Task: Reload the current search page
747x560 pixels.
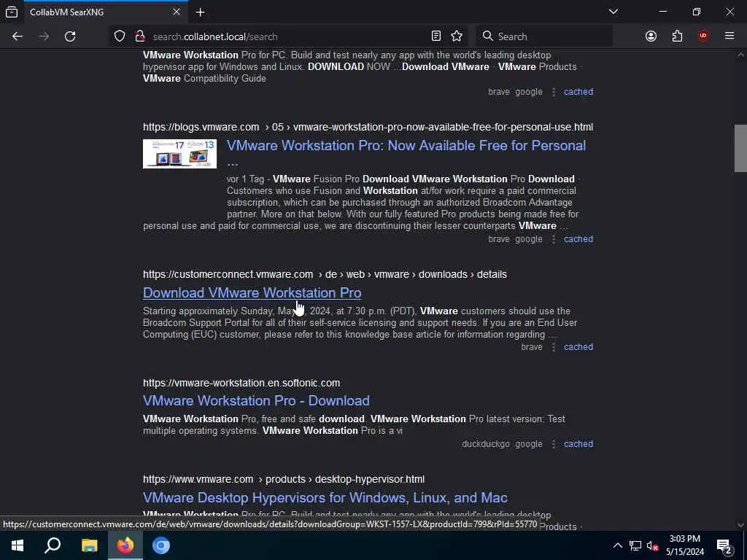Action: [70, 36]
